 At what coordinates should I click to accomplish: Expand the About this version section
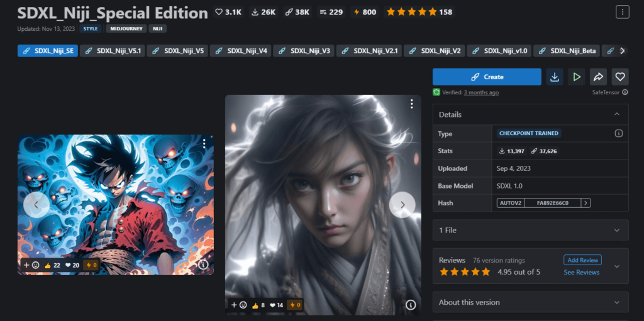(616, 302)
